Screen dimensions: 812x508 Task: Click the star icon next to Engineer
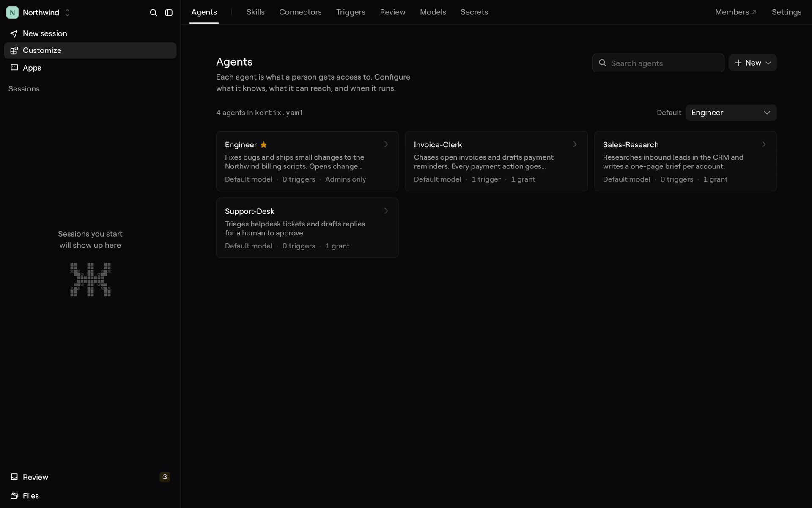(x=263, y=145)
